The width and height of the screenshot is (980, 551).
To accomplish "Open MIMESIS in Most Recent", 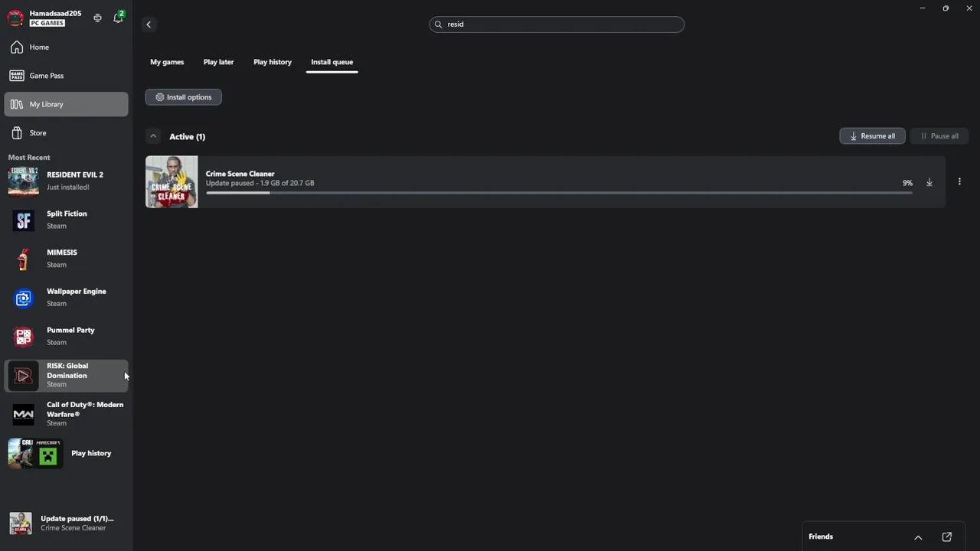I will pos(66,259).
